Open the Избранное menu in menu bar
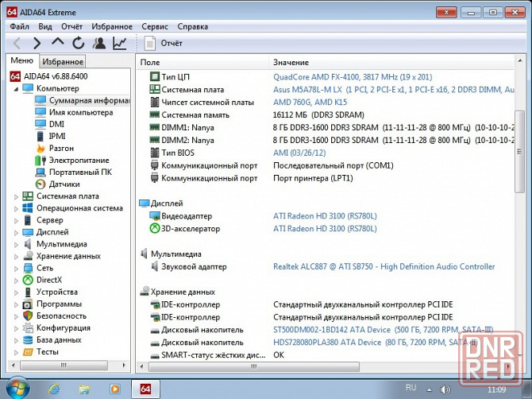Screen dimensions: 532x399 pyautogui.click(x=112, y=26)
